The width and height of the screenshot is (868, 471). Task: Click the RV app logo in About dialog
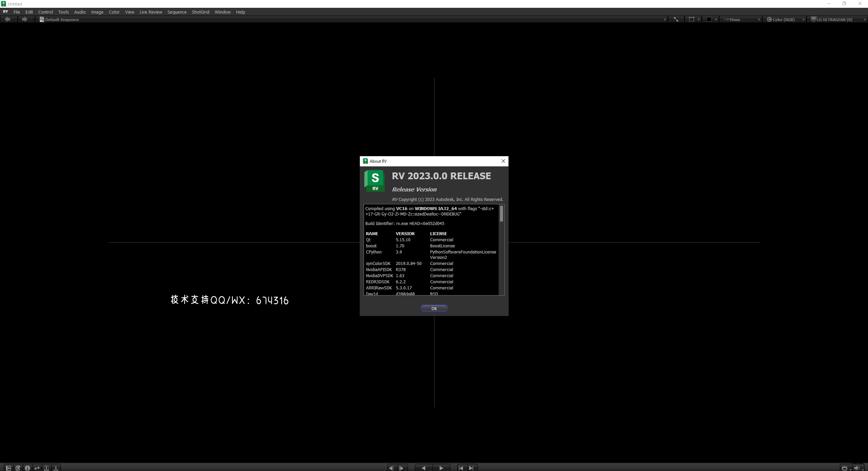coord(374,181)
